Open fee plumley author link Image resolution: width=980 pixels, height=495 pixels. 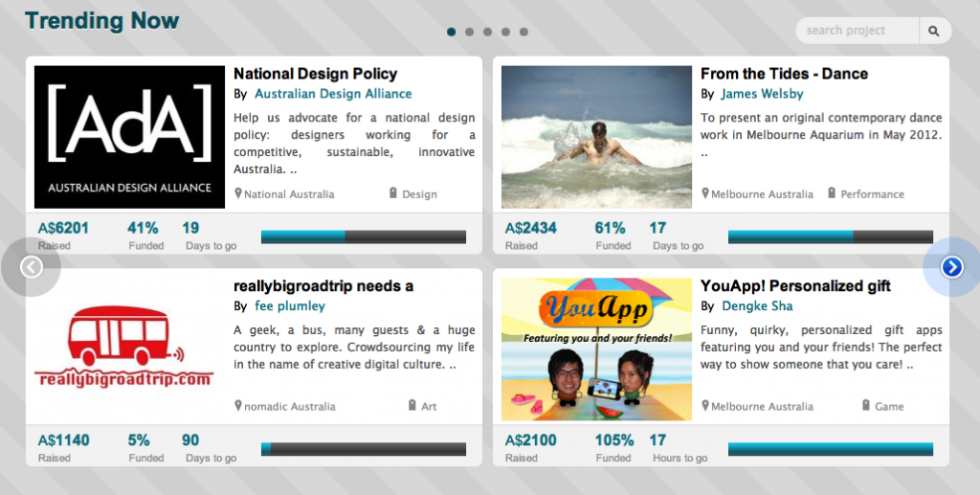point(290,306)
